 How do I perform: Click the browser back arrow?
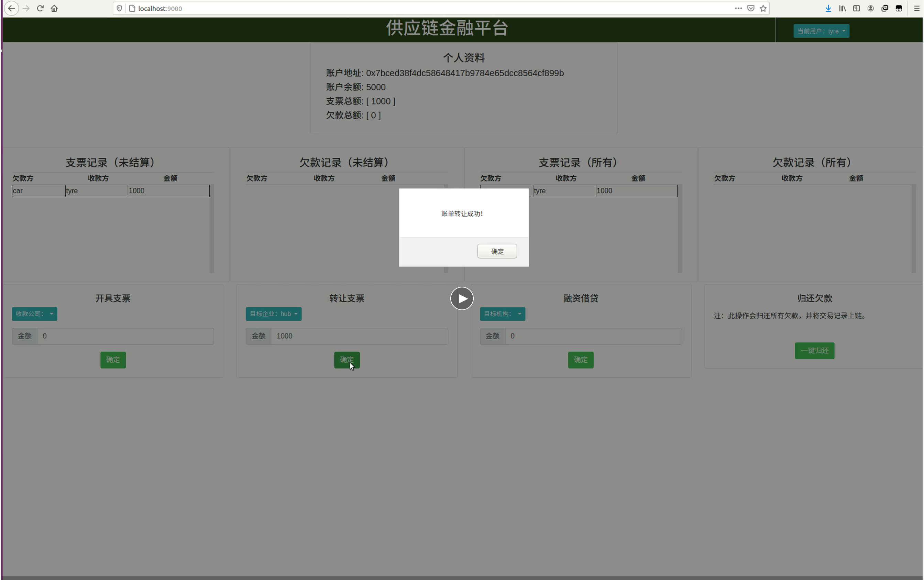pos(11,9)
